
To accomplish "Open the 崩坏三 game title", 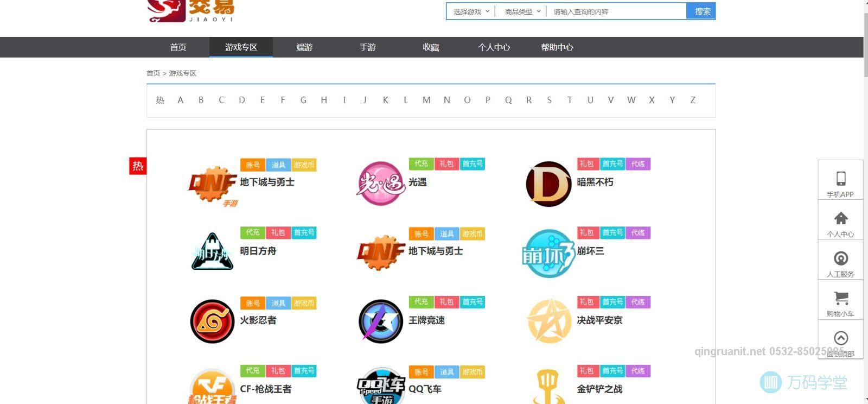I will pos(591,251).
